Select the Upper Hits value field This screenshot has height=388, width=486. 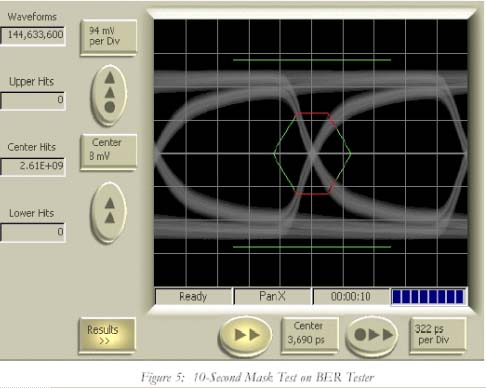click(33, 100)
